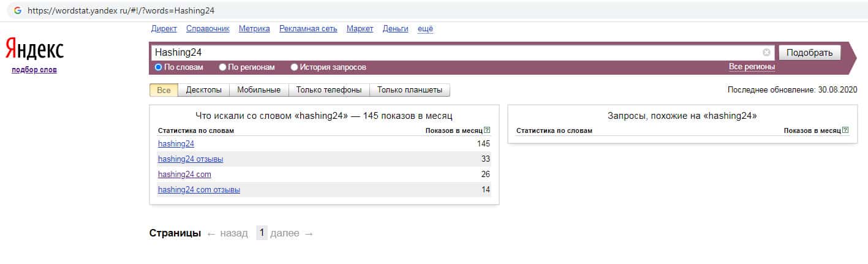Viewport: 868px width, 264px height.
Task: Switch to the 'Мобильные' tab
Action: pyautogui.click(x=259, y=90)
